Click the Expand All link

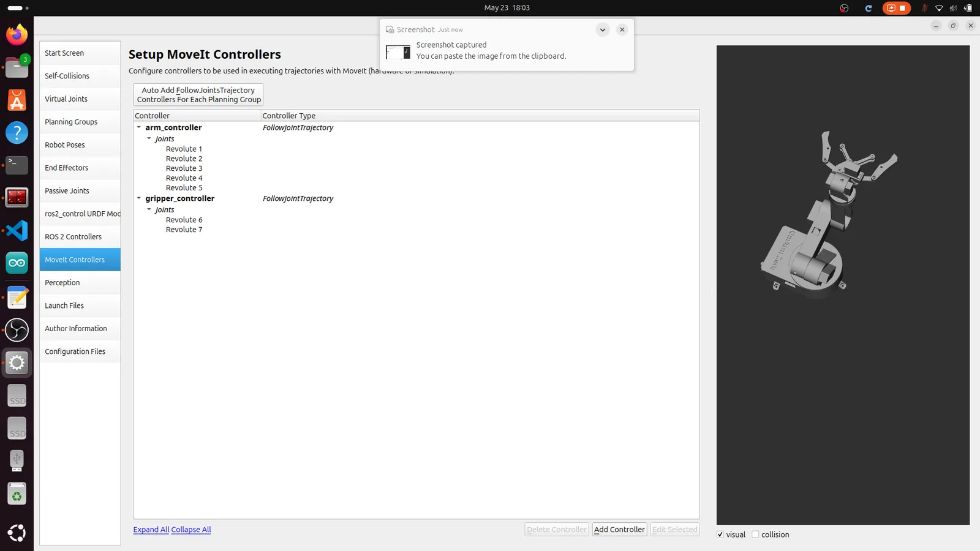(151, 530)
